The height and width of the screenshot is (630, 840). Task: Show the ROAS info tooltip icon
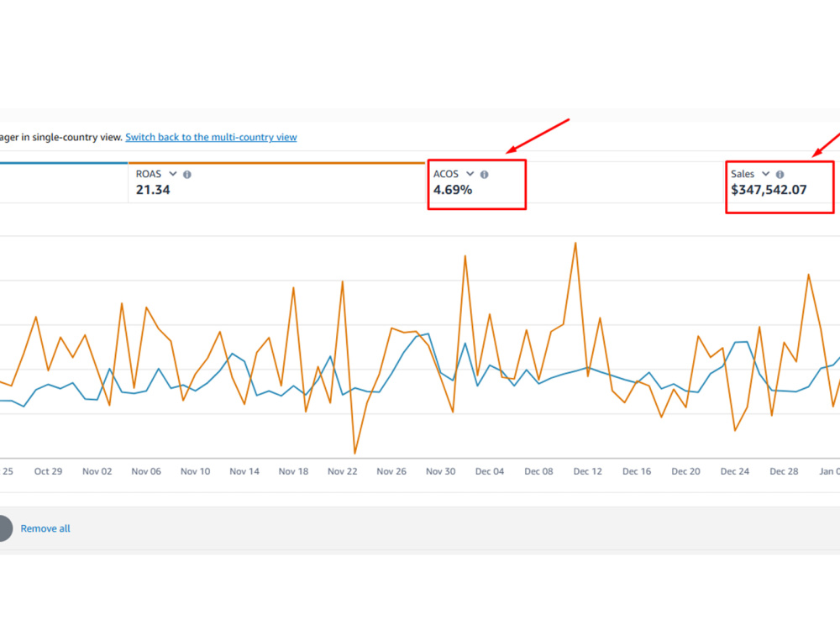point(187,174)
